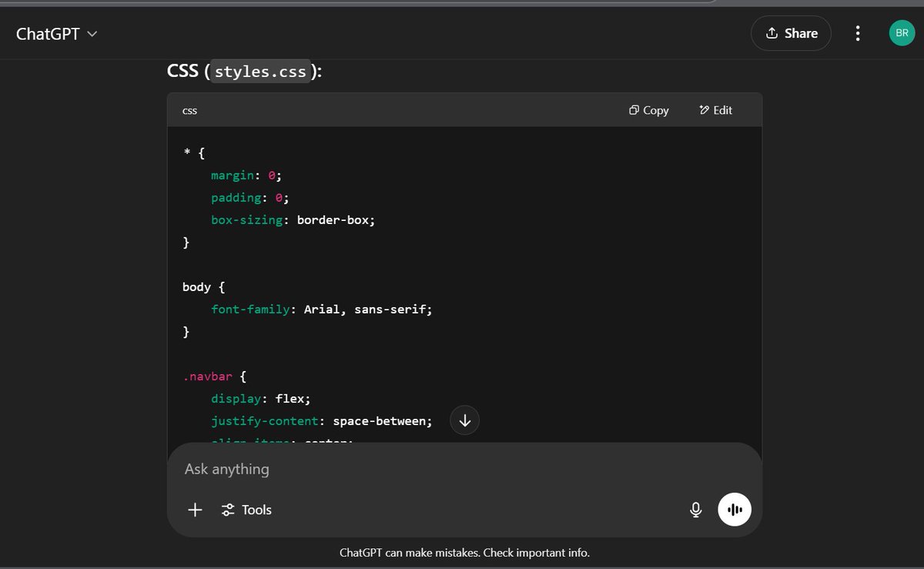Viewport: 924px width, 569px height.
Task: Open the Tools menu in the composer
Action: pos(246,510)
